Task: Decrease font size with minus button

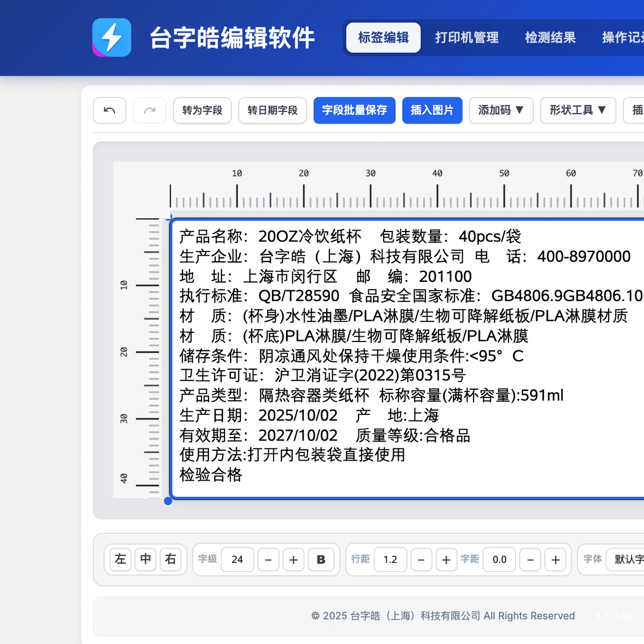Action: click(268, 559)
